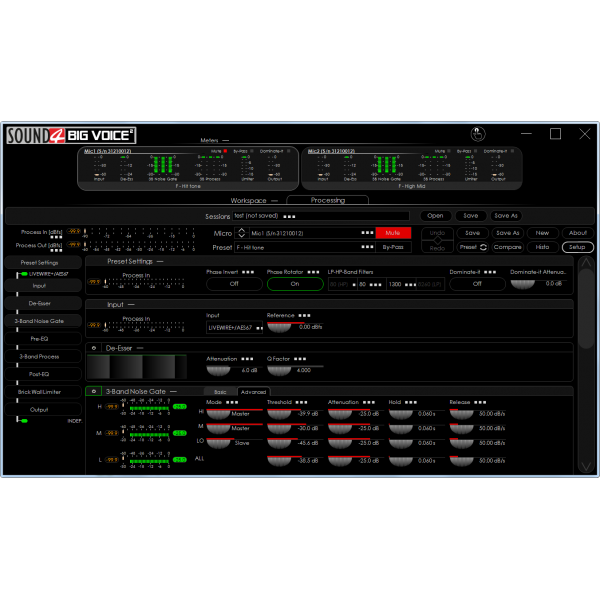
Task: Open De-Esser Attenuation three-dot options
Action: (247, 359)
